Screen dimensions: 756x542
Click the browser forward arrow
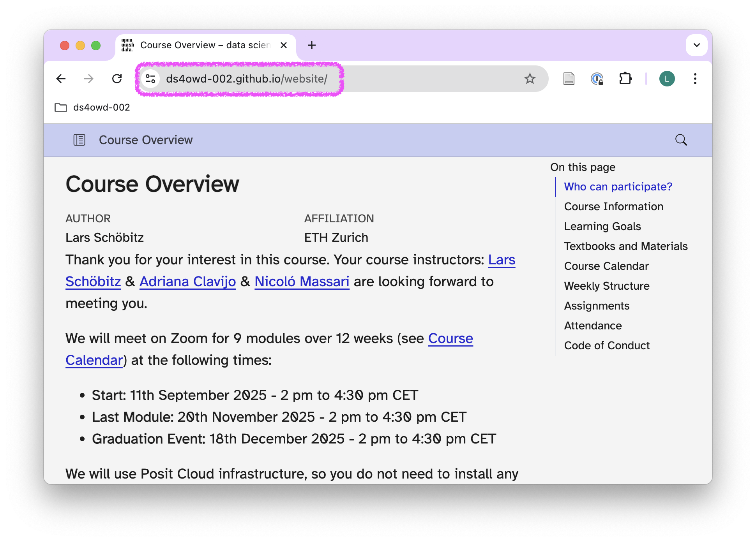pyautogui.click(x=89, y=79)
